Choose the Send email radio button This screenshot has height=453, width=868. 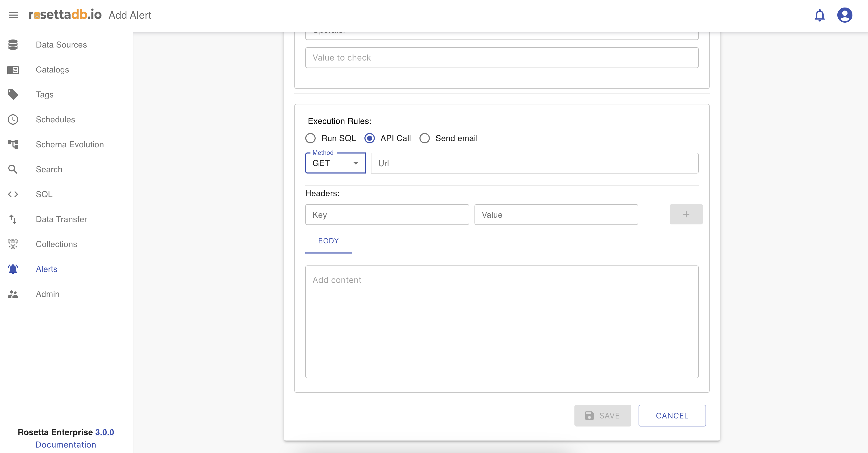[x=424, y=138]
